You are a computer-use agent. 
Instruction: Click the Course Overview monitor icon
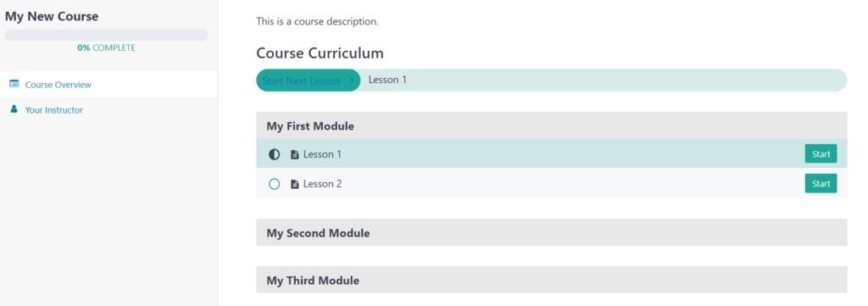pyautogui.click(x=14, y=84)
